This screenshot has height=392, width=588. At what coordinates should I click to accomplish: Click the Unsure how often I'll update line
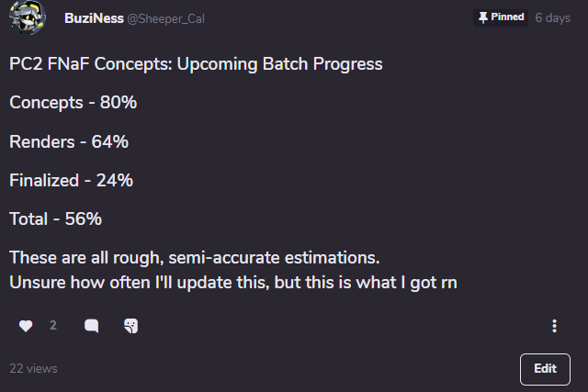pyautogui.click(x=233, y=283)
